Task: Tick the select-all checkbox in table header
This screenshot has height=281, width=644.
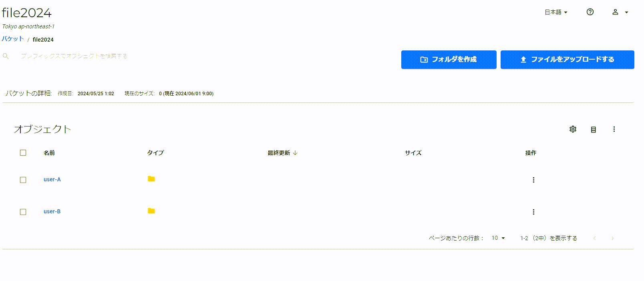Action: pos(23,153)
